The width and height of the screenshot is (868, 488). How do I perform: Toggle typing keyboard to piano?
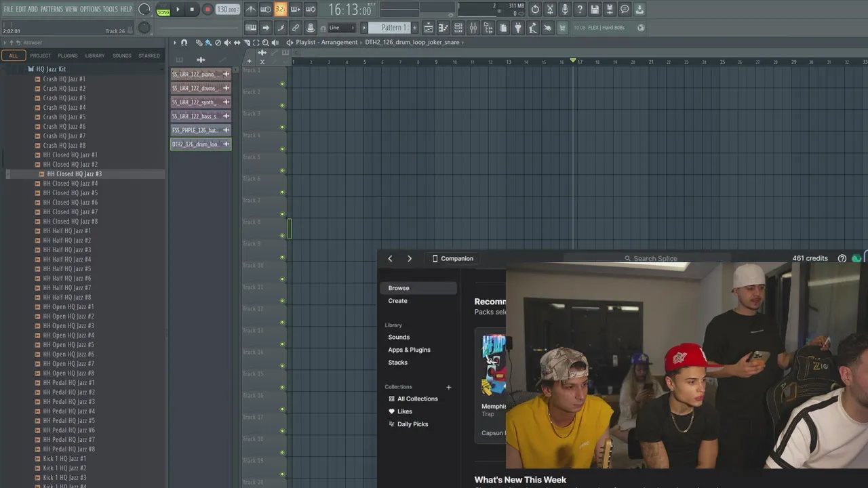click(x=251, y=28)
